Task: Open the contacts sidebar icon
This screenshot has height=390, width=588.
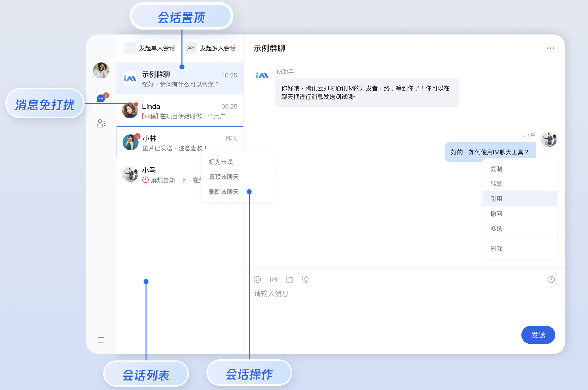Action: coord(101,124)
